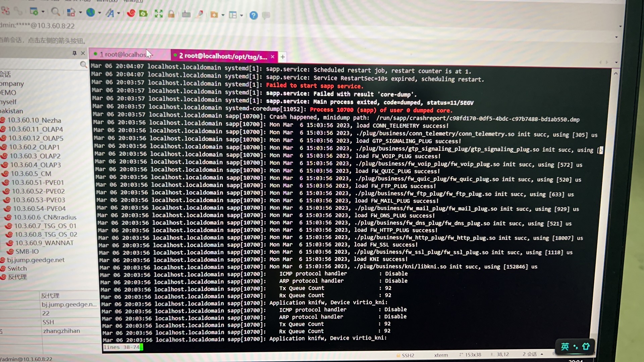The height and width of the screenshot is (362, 644).
Task: Click the terminal vertical scrollbar up arrow
Action: tap(615, 73)
